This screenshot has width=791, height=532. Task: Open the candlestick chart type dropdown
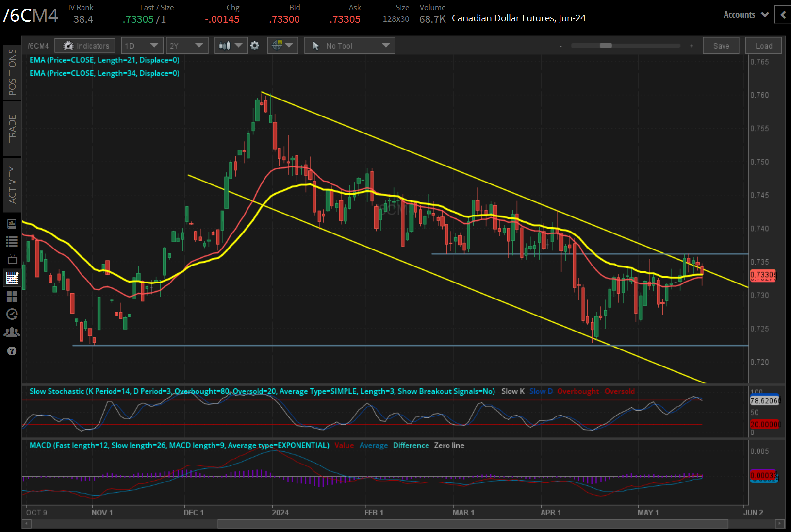(231, 46)
